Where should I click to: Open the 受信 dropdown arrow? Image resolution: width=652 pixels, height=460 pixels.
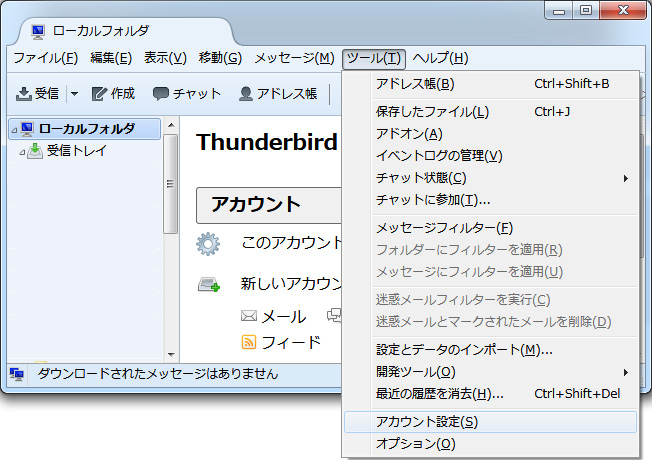[74, 94]
